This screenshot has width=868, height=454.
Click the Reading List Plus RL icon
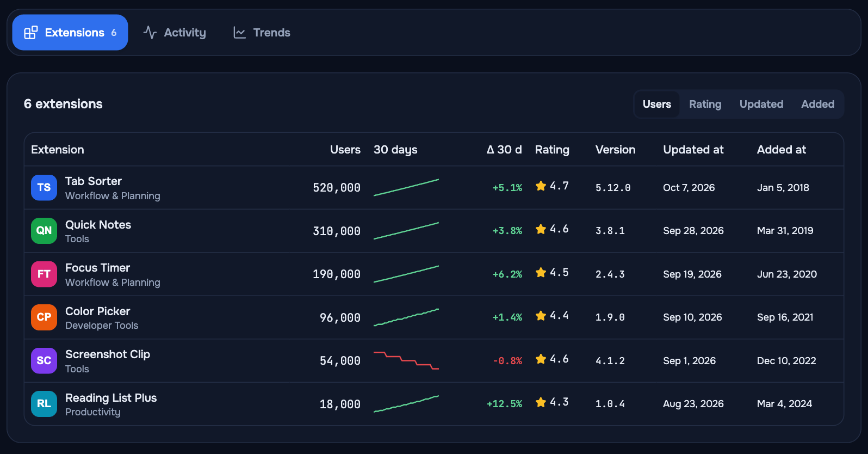point(44,404)
